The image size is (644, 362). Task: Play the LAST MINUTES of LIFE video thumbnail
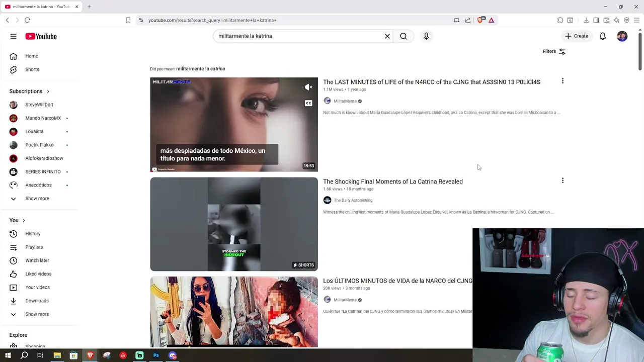[234, 125]
